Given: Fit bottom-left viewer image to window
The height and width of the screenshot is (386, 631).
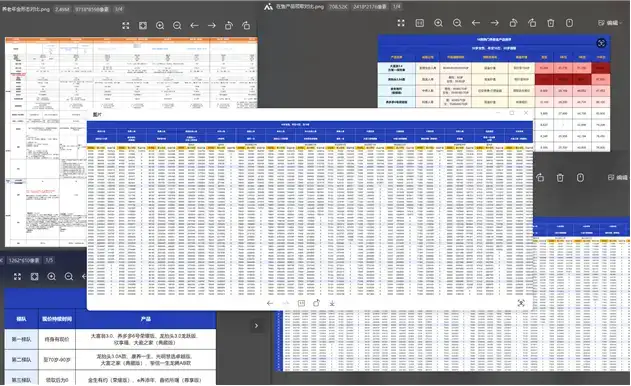Looking at the screenshot, I should [35, 277].
